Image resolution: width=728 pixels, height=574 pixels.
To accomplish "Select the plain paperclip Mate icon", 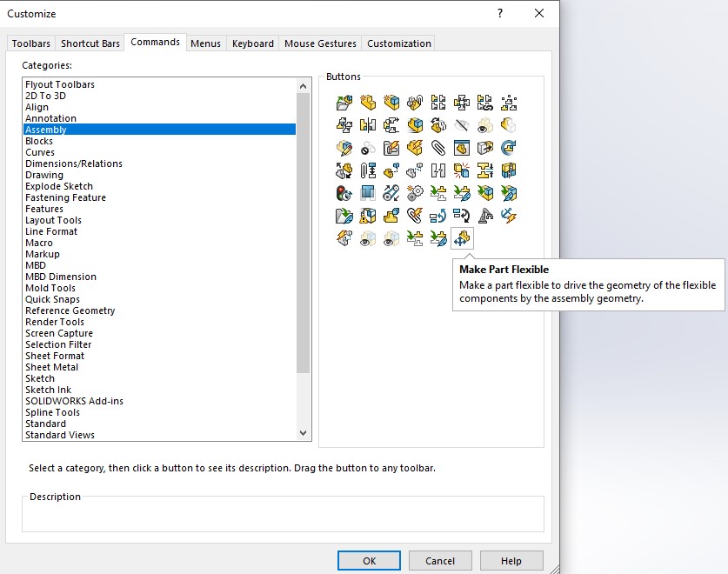I will [x=438, y=148].
